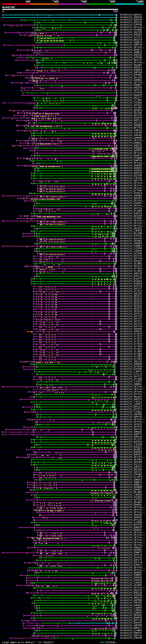Open hit UniRef100_A0L9N7

[131, 108]
